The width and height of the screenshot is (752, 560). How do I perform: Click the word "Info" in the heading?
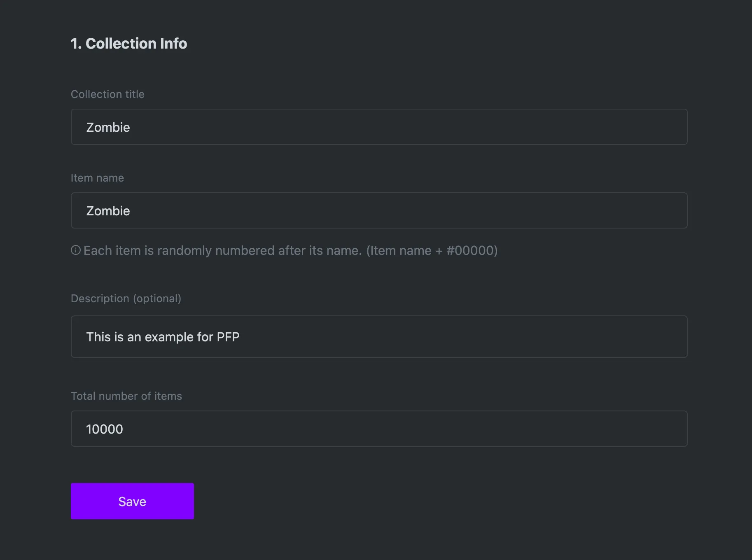tap(173, 44)
